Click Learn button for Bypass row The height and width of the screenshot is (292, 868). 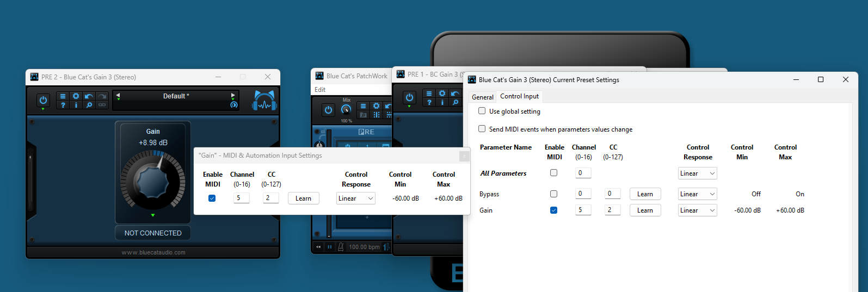[645, 194]
